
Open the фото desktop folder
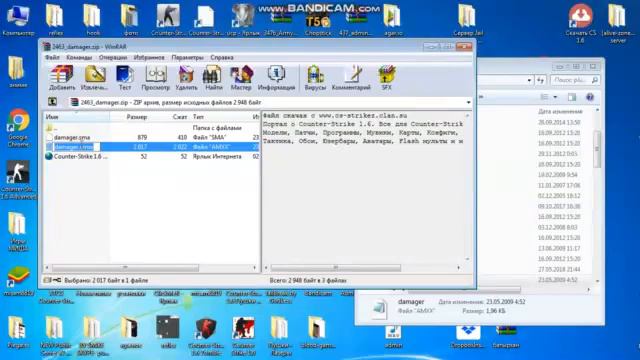click(x=130, y=19)
